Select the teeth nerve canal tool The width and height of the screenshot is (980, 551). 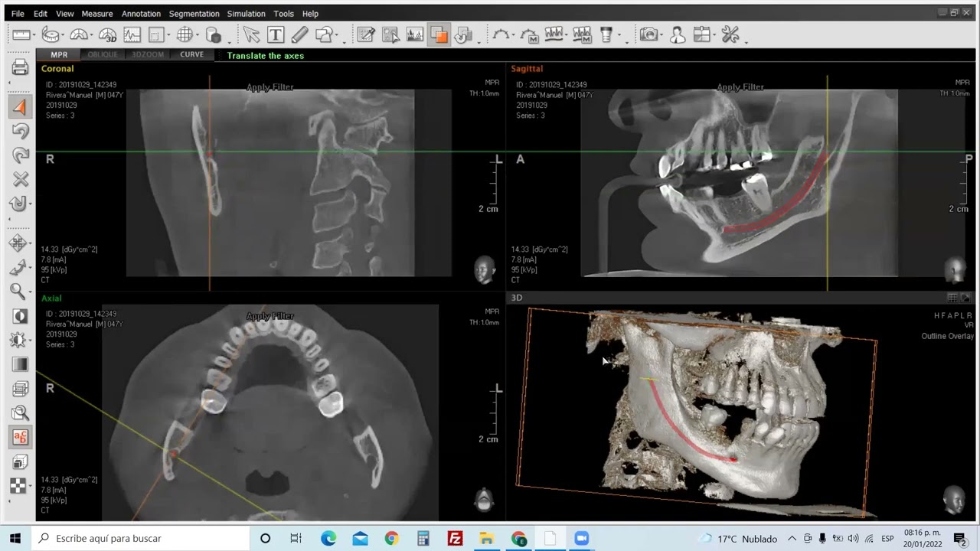pyautogui.click(x=554, y=34)
